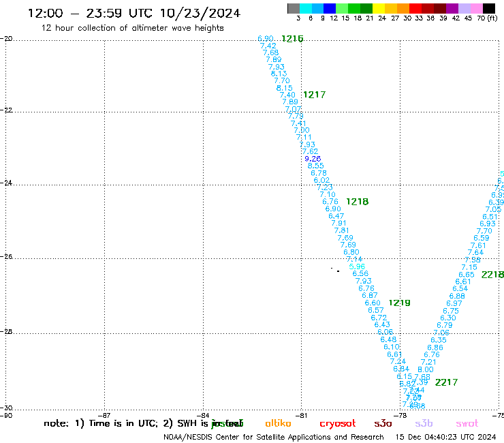Select the cyan wave height '5.96'

[x=357, y=266]
